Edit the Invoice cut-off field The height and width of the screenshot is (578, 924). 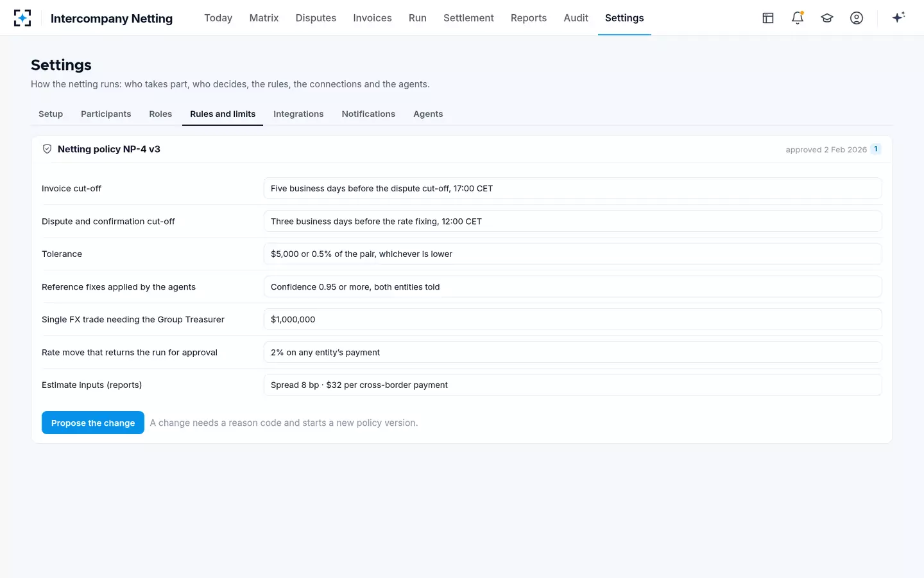tap(572, 188)
